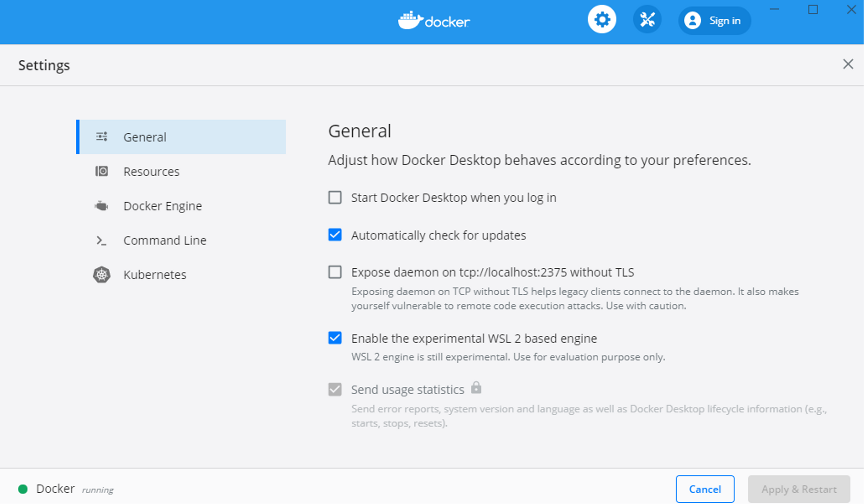Click the user account icon
Screen dimensions: 864x504
point(692,20)
